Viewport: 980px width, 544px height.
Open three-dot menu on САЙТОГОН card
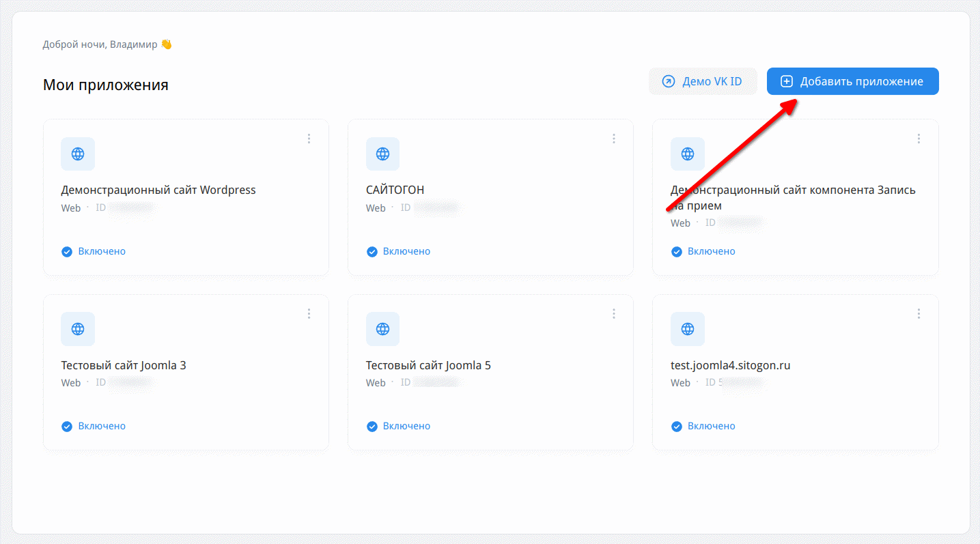(613, 139)
